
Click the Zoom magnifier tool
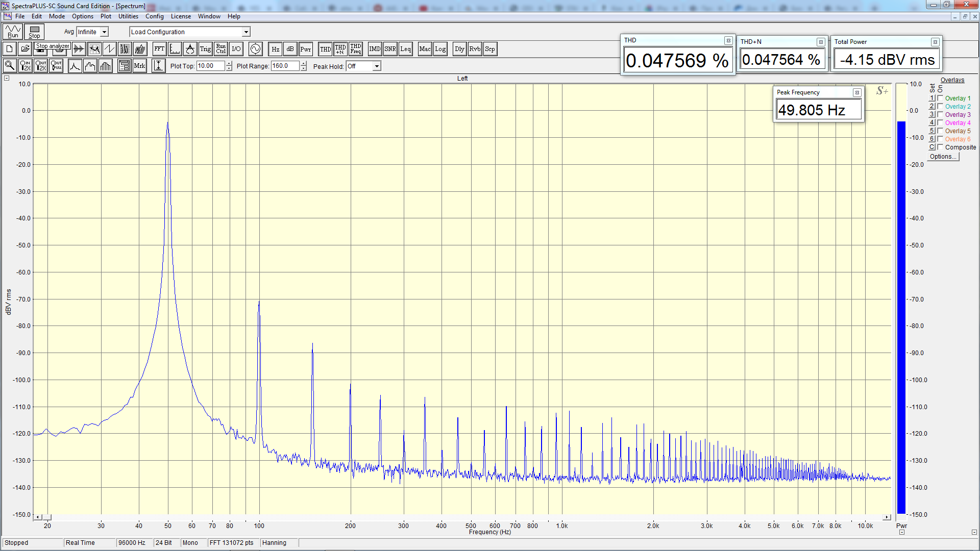(10, 66)
